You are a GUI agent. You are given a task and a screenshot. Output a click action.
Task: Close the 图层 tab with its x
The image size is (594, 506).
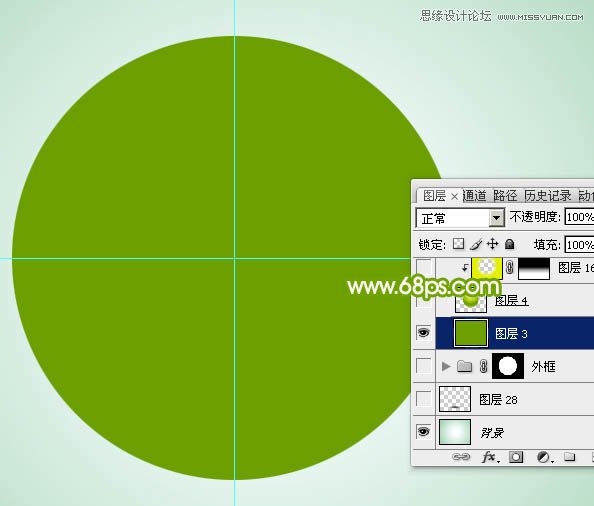pyautogui.click(x=454, y=197)
